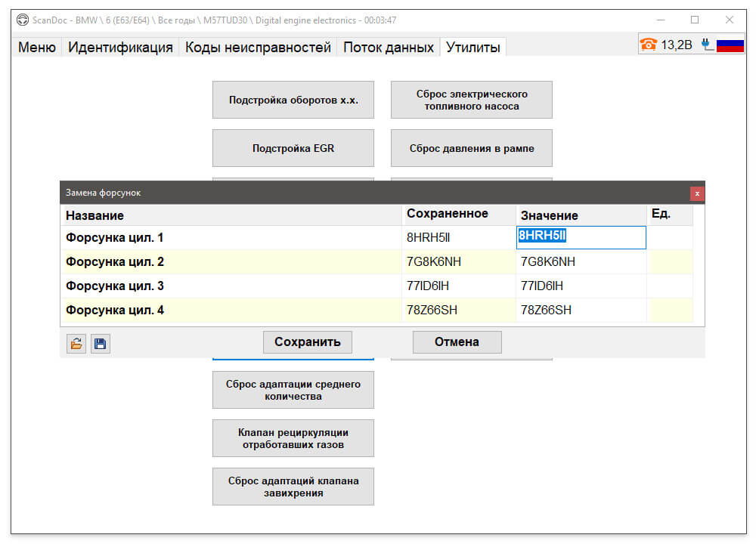This screenshot has height=547, width=756.
Task: Click the power plug status icon
Action: click(x=708, y=45)
